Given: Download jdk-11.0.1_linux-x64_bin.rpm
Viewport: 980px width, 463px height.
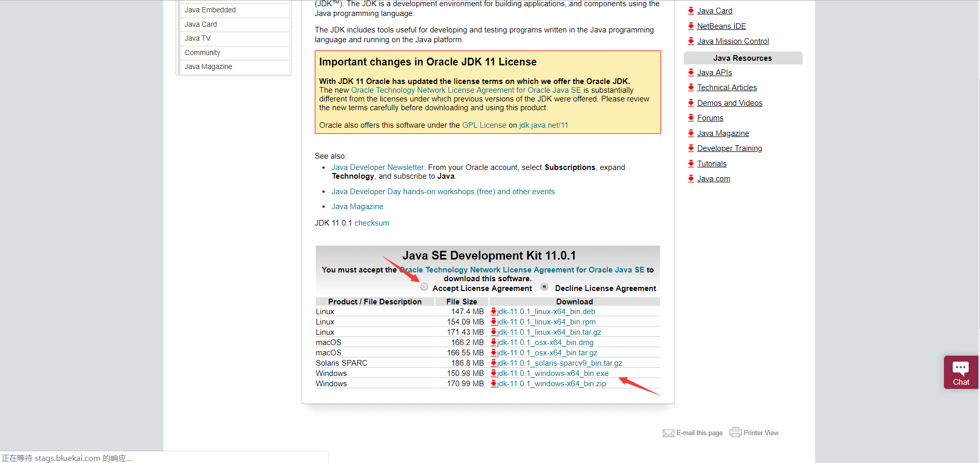Looking at the screenshot, I should pos(546,322).
